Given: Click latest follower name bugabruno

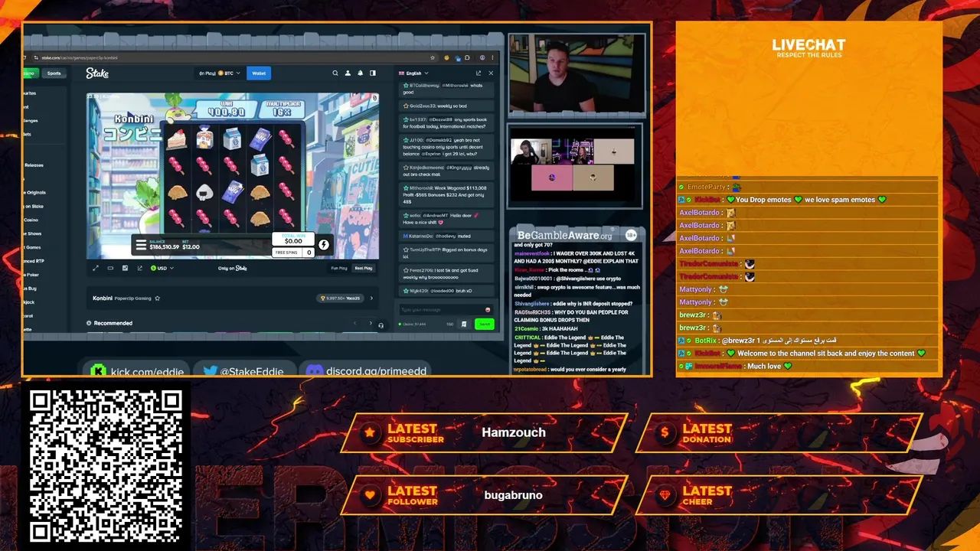Looking at the screenshot, I should tap(513, 495).
